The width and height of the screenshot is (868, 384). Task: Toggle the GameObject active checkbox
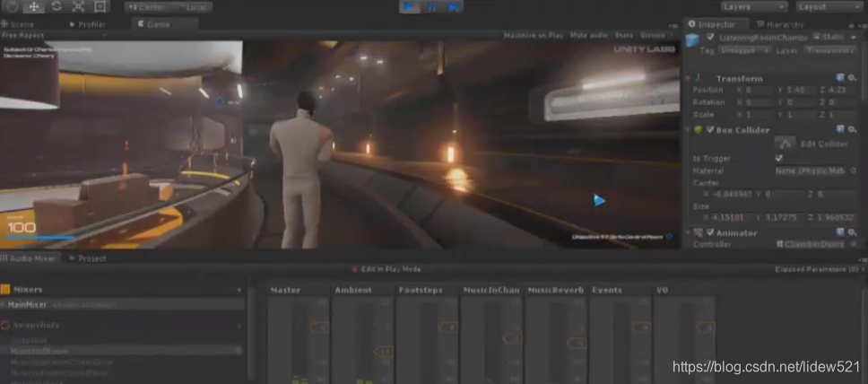(x=710, y=37)
